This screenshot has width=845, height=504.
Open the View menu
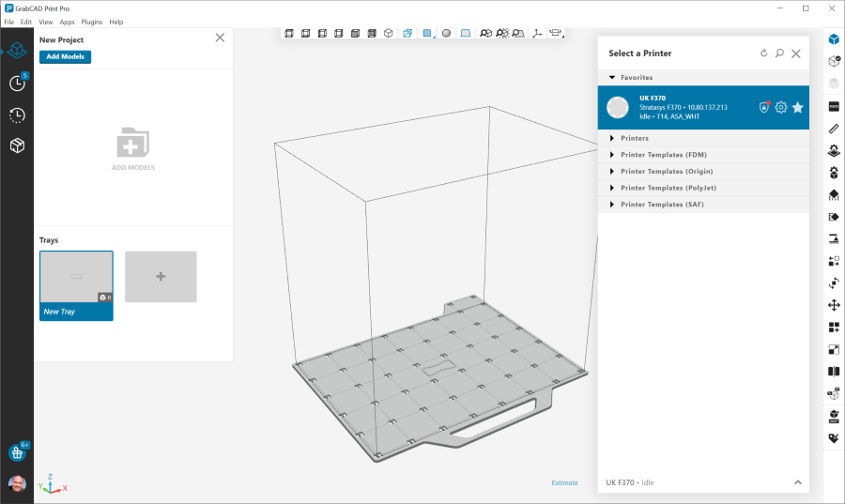pos(46,23)
